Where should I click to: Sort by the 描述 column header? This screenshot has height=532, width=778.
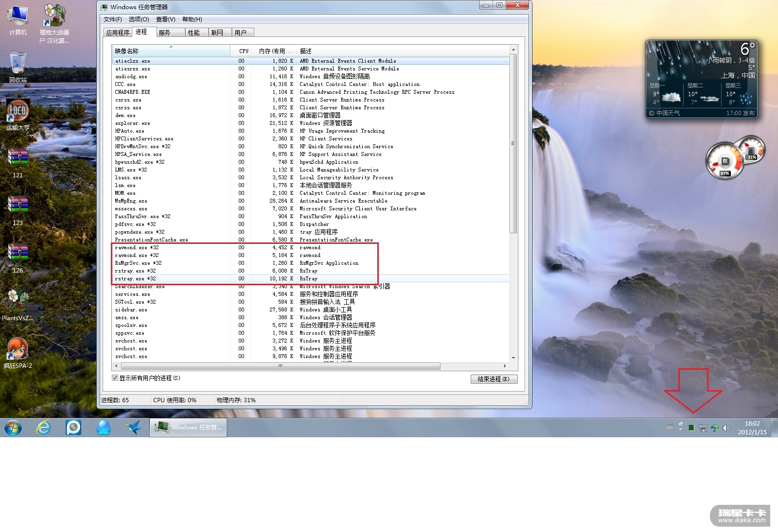[x=403, y=51]
